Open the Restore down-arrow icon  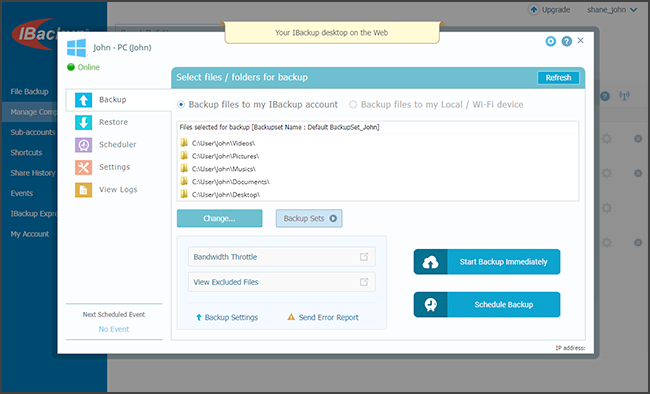coord(83,122)
